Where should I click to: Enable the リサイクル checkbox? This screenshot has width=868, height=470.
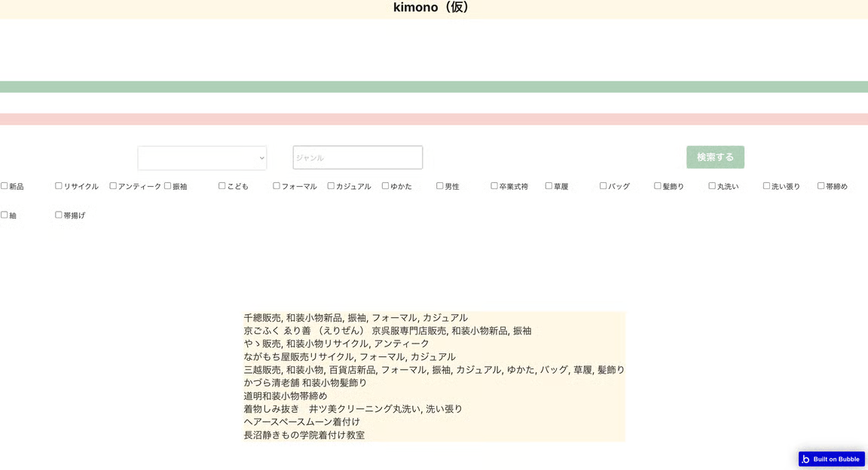tap(59, 186)
